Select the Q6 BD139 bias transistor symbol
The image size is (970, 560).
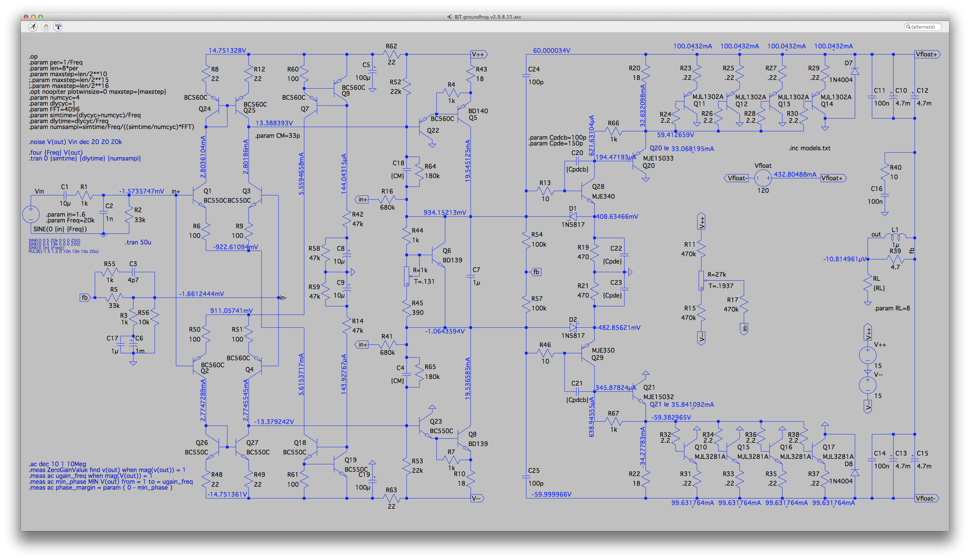(x=438, y=255)
